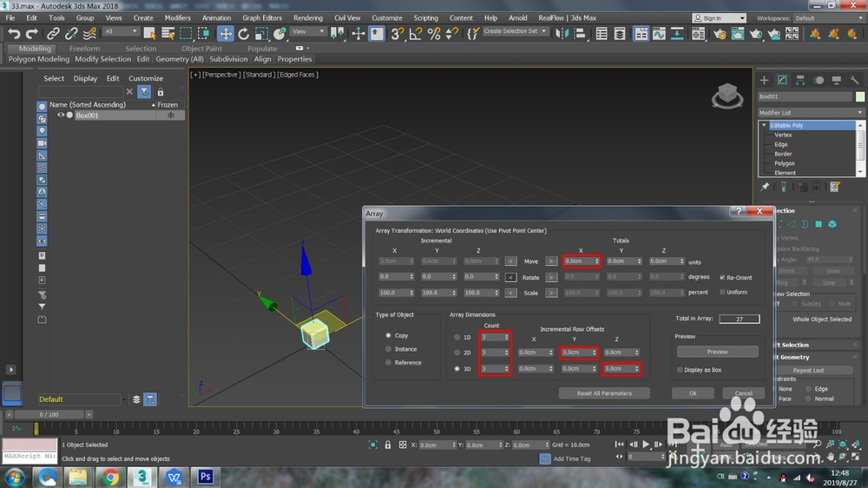This screenshot has height=488, width=868.
Task: Open the Sign In dropdown
Action: tap(719, 18)
